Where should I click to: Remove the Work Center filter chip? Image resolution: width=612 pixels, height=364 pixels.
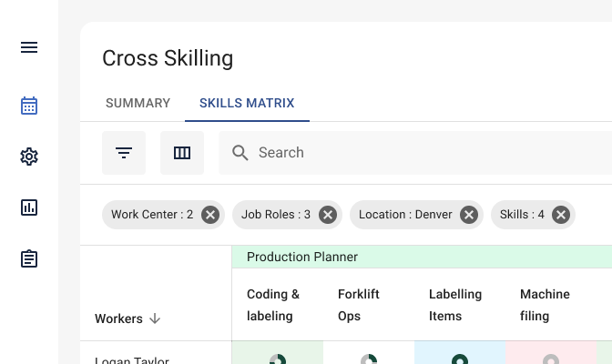(210, 215)
